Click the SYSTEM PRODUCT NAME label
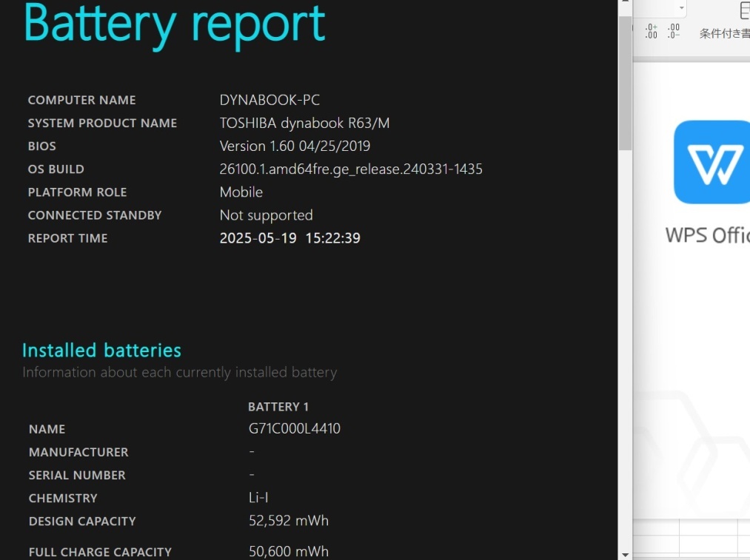Screen dimensions: 750x560 (102, 124)
